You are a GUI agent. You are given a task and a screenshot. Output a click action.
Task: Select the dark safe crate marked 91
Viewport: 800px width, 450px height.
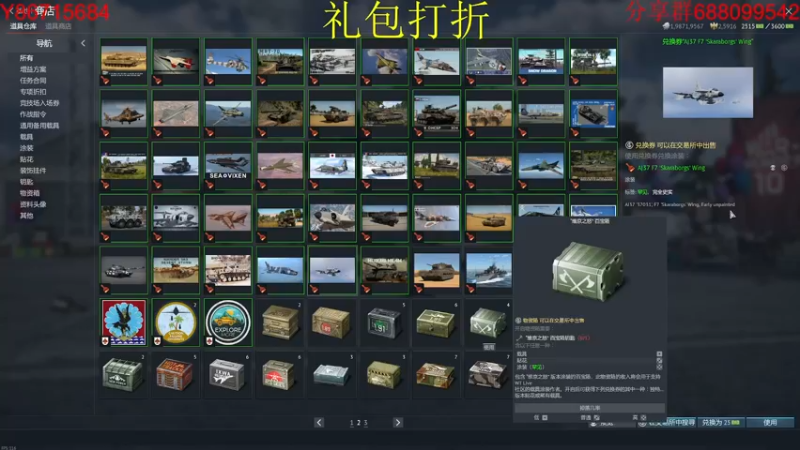384,322
